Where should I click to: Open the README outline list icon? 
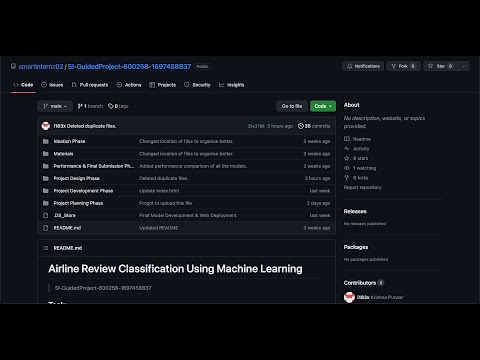tap(46, 248)
